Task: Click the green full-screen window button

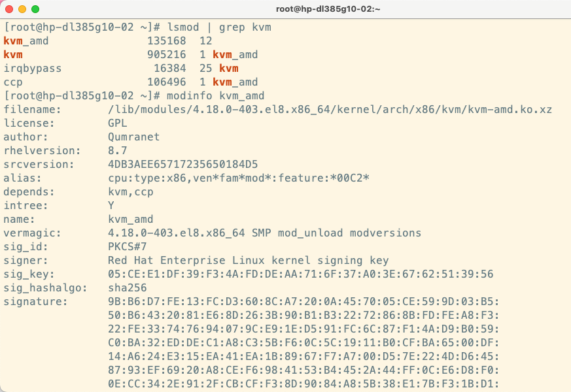Action: tap(35, 10)
